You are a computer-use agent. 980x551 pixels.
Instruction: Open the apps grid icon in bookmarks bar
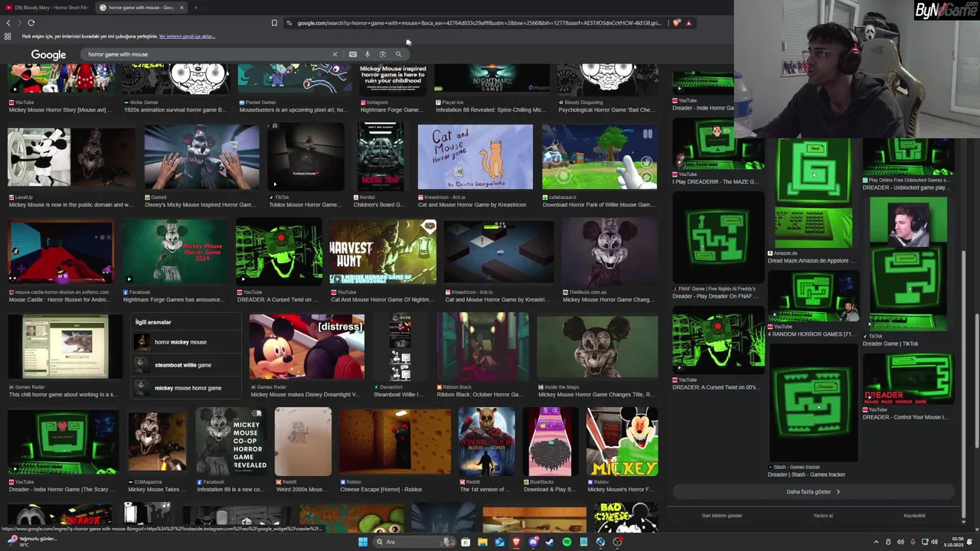pos(8,36)
